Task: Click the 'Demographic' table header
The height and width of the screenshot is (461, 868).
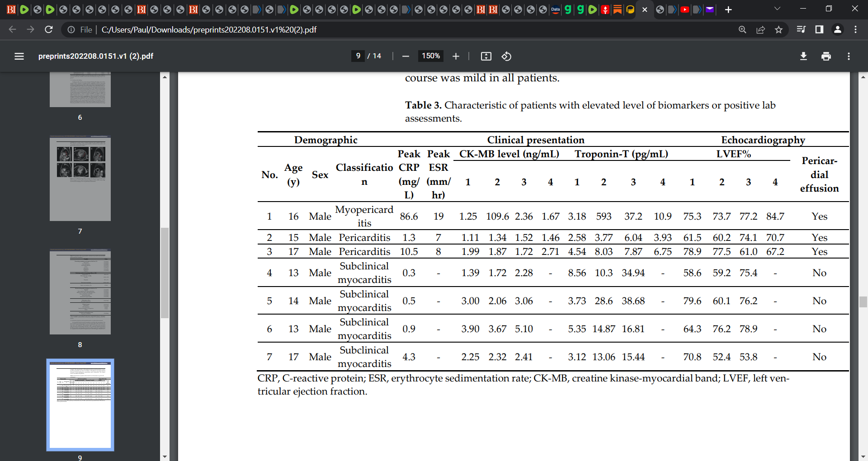Action: tap(325, 140)
